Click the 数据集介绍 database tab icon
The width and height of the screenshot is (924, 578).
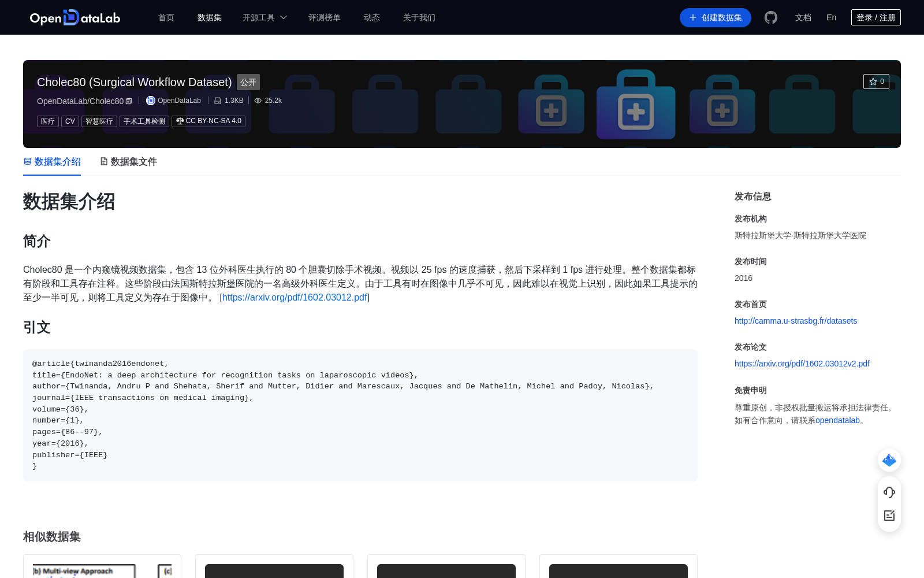pos(28,161)
